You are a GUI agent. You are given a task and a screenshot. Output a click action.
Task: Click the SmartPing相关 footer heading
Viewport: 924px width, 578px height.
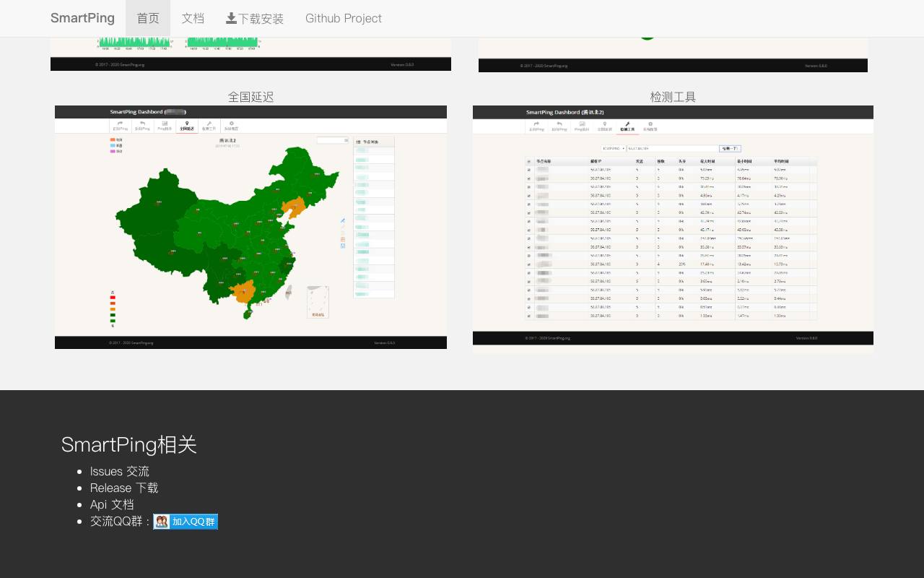[129, 444]
